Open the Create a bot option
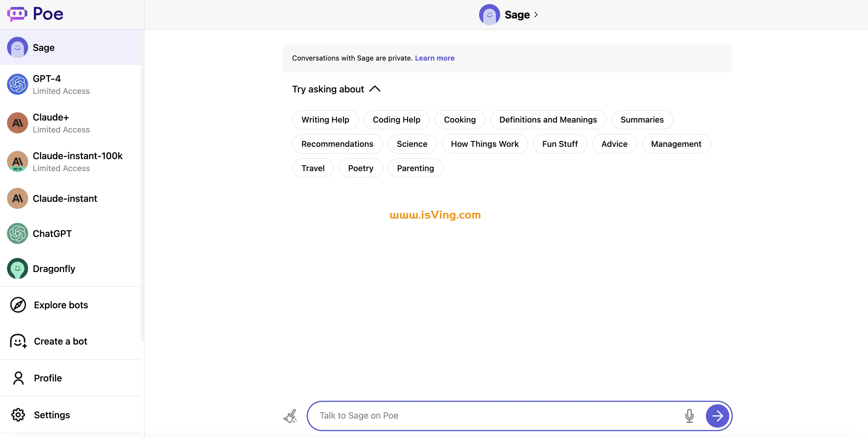The width and height of the screenshot is (868, 437). coord(60,340)
